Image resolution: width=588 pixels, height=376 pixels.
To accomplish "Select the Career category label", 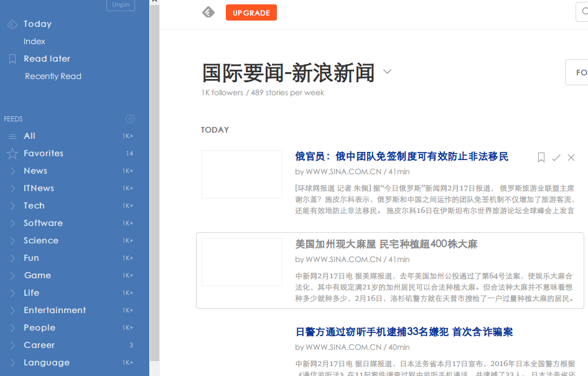I will click(x=39, y=345).
